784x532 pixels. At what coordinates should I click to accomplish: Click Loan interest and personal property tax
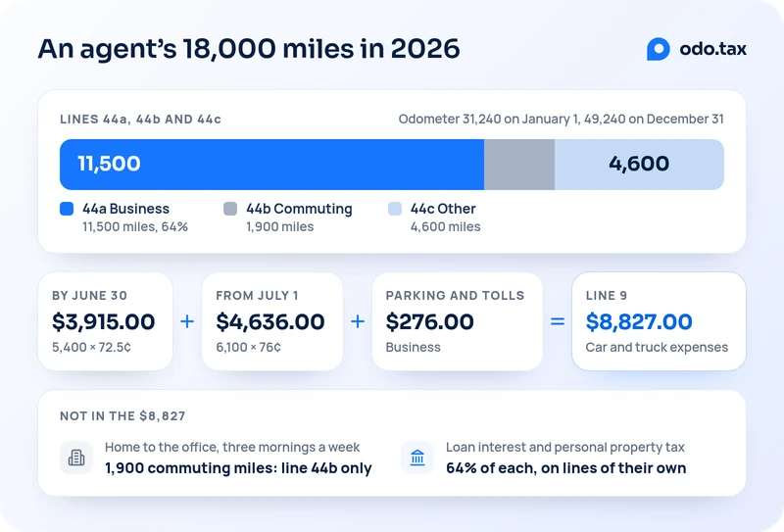pos(565,447)
